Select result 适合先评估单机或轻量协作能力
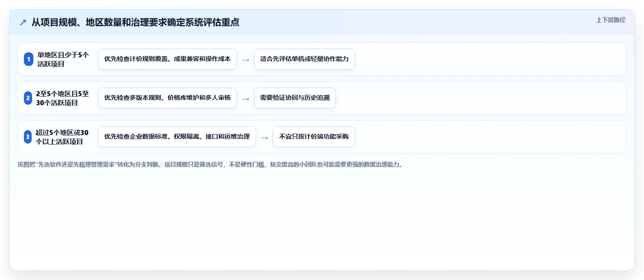The height and width of the screenshot is (280, 644). (304, 59)
